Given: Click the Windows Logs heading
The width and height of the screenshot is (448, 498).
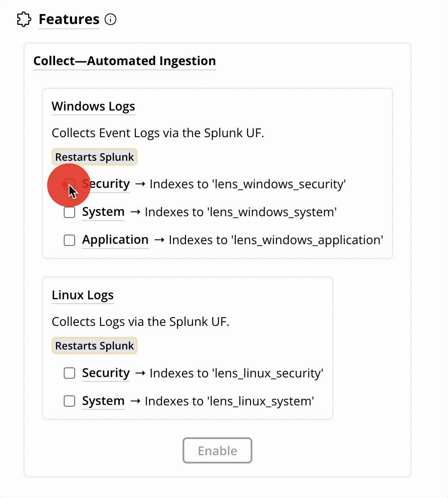Looking at the screenshot, I should (93, 107).
